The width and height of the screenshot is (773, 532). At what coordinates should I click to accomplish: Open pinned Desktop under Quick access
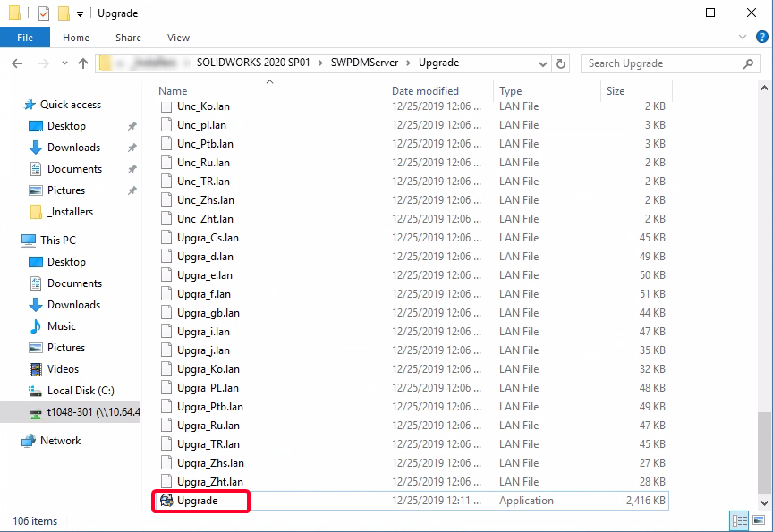pyautogui.click(x=66, y=126)
